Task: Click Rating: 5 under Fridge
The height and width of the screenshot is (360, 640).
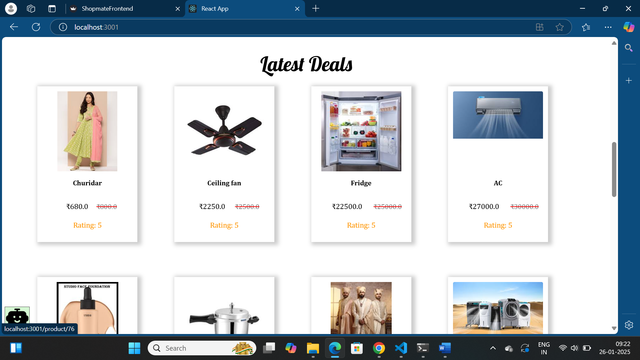Action: tap(361, 225)
